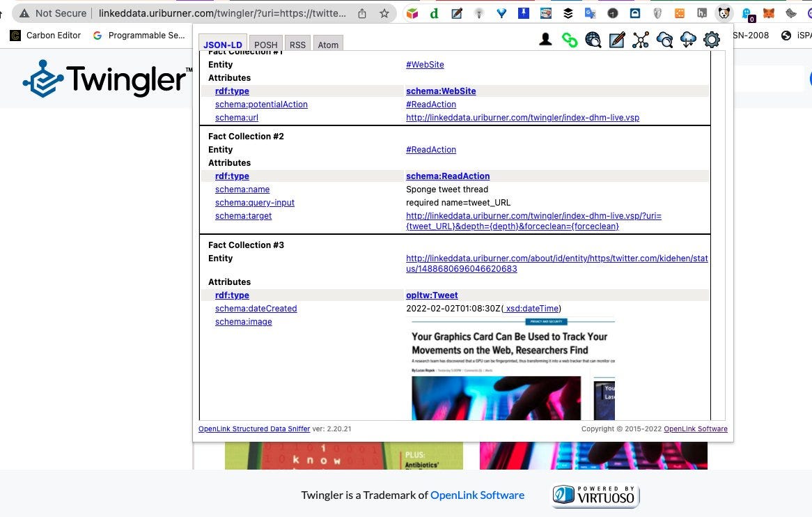Open the Programmable Se... bookmark
812x517 pixels.
[139, 36]
